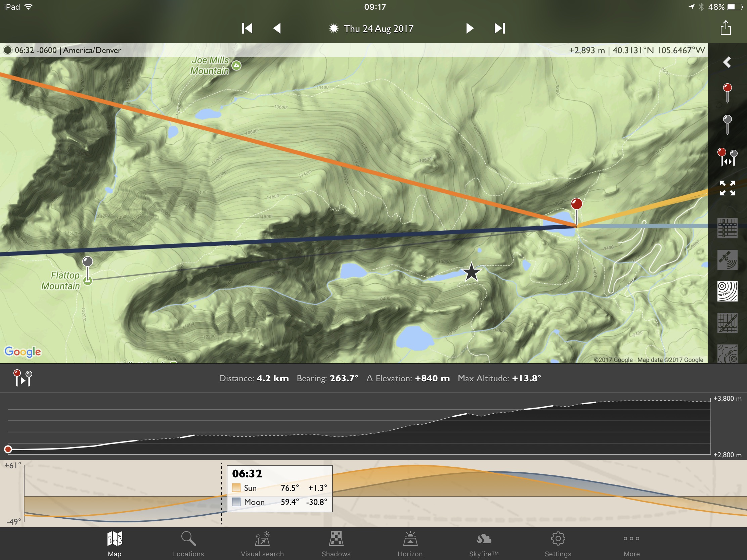The image size is (747, 560).
Task: Swap the red and grey pin positions
Action: [727, 157]
